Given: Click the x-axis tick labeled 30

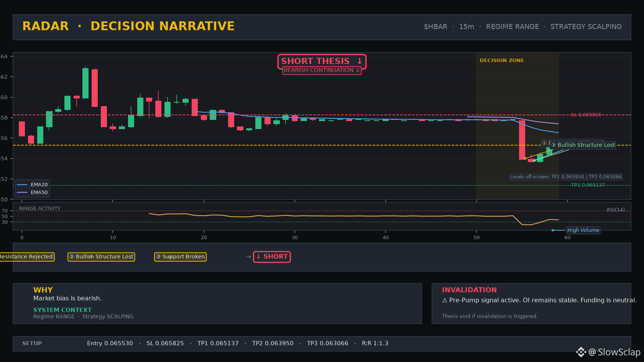Looking at the screenshot, I should pyautogui.click(x=295, y=238).
